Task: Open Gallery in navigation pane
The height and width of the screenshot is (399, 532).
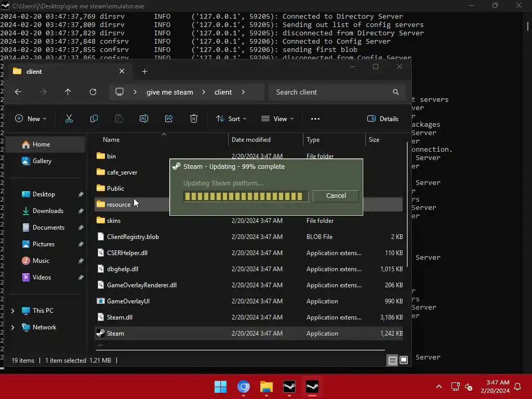Action: (46, 161)
